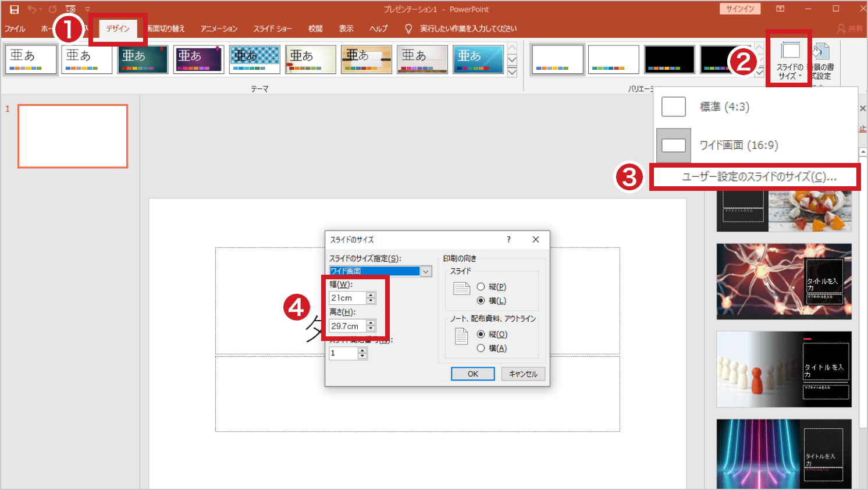The image size is (868, 490).
Task: Click the help question mark in dialog
Action: point(508,239)
